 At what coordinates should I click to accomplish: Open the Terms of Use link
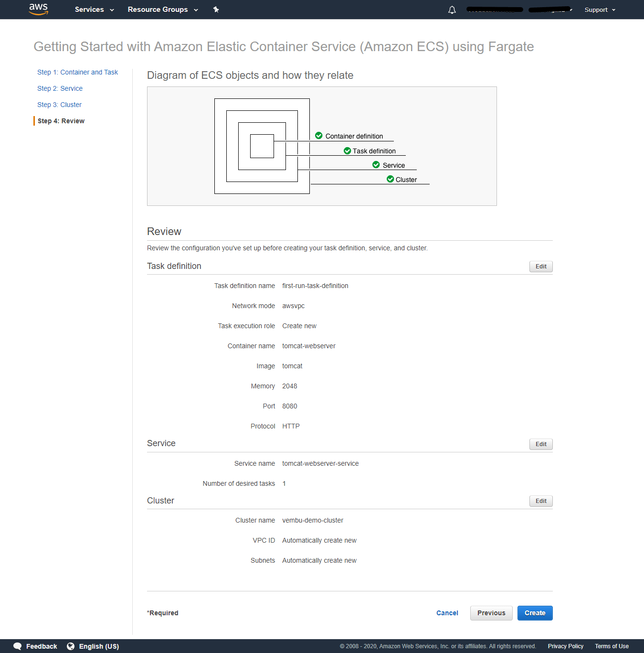[612, 646]
